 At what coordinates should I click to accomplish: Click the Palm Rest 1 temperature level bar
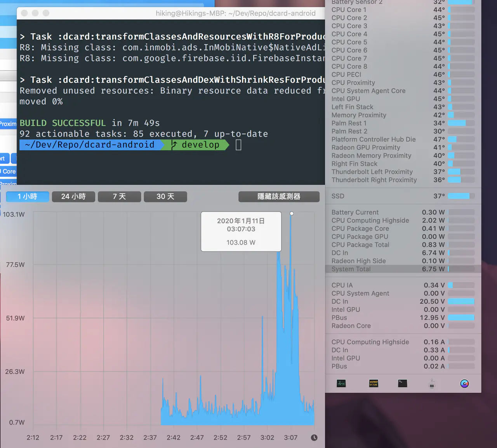click(461, 123)
